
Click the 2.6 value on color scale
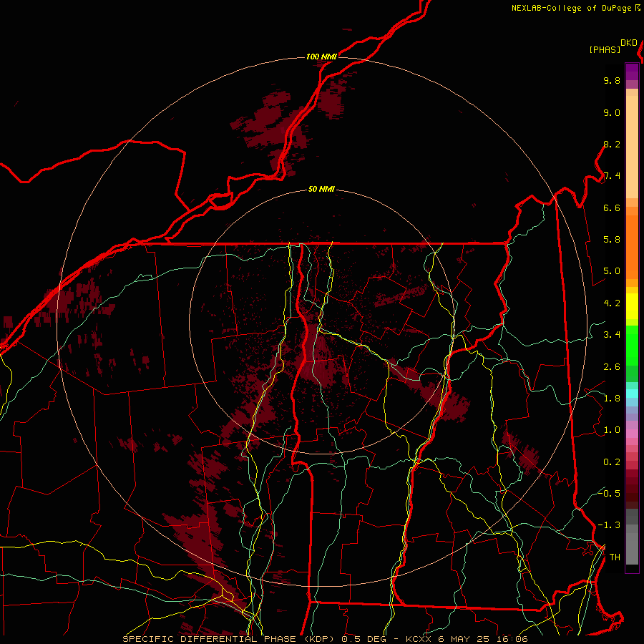[x=612, y=367]
